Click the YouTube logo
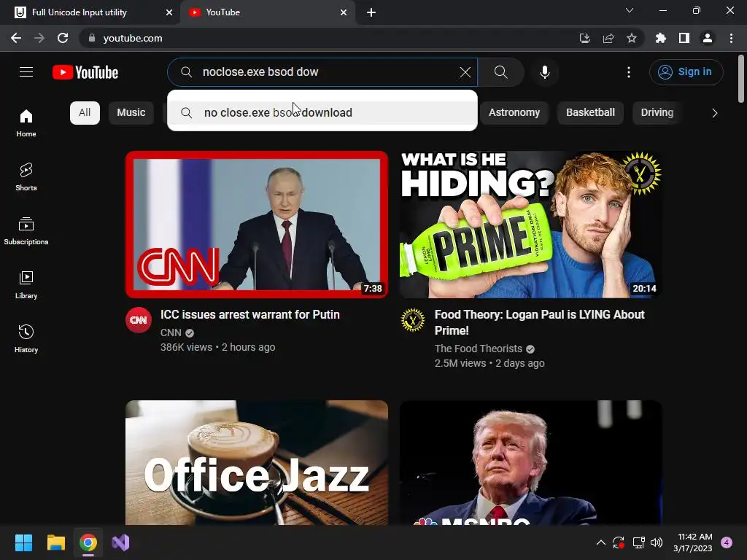747x560 pixels. (85, 72)
